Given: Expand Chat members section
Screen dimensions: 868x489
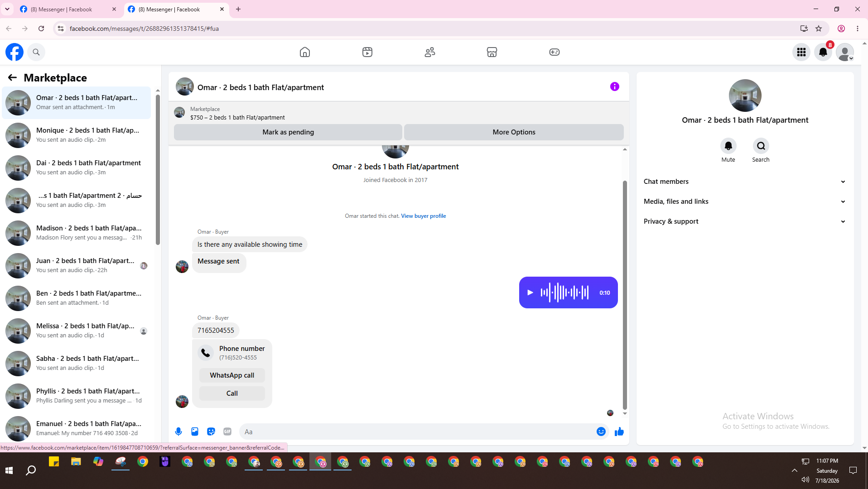Looking at the screenshot, I should pyautogui.click(x=745, y=182).
